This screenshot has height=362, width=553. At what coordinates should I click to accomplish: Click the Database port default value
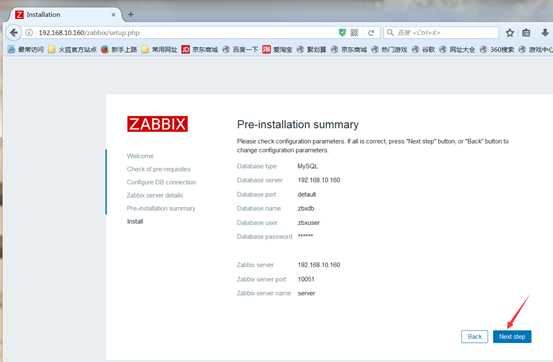pos(306,194)
